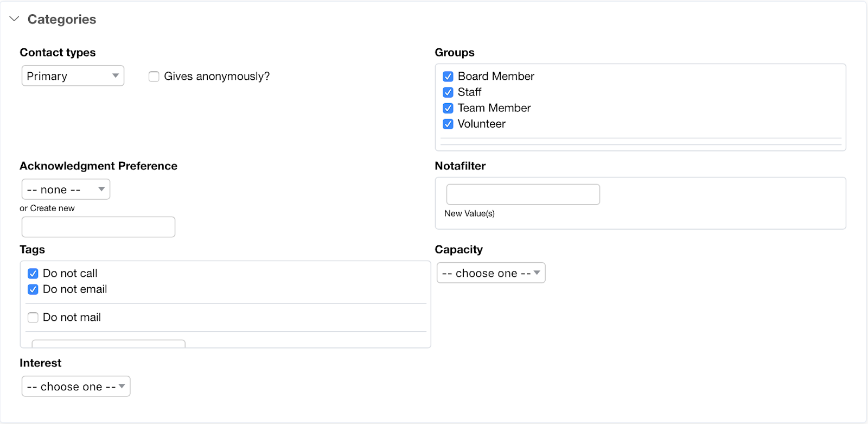Uncheck the Board Member group
This screenshot has height=424, width=868.
click(448, 77)
